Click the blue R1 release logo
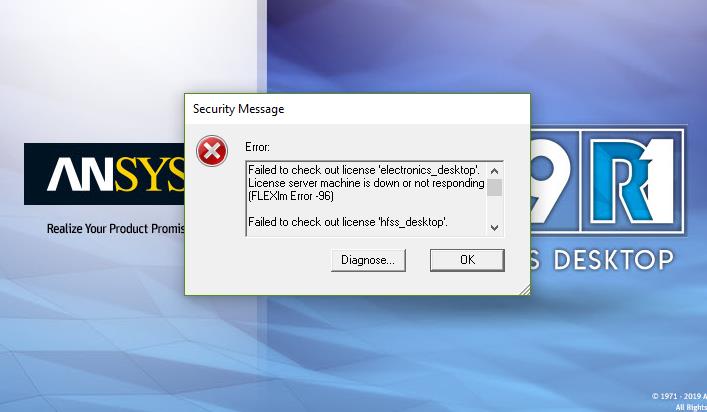Image resolution: width=707 pixels, height=412 pixels. point(633,181)
